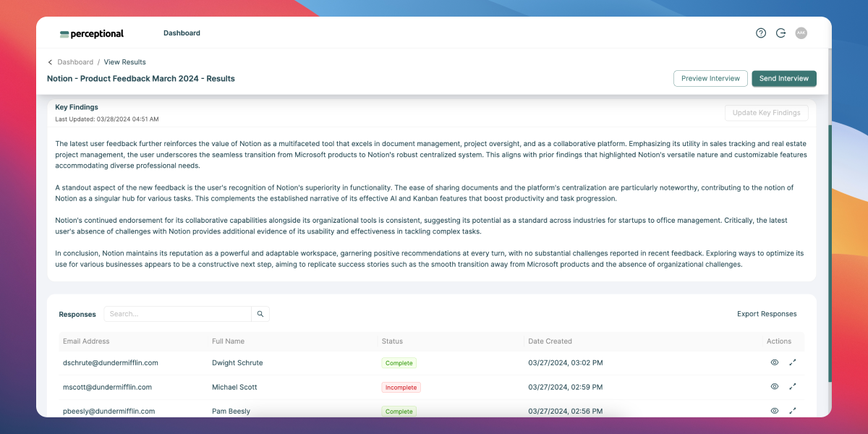This screenshot has height=434, width=868.
Task: Click the View Results breadcrumb
Action: (125, 62)
